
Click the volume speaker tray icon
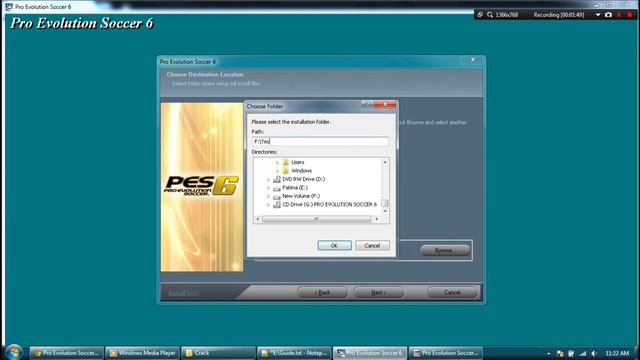594,353
